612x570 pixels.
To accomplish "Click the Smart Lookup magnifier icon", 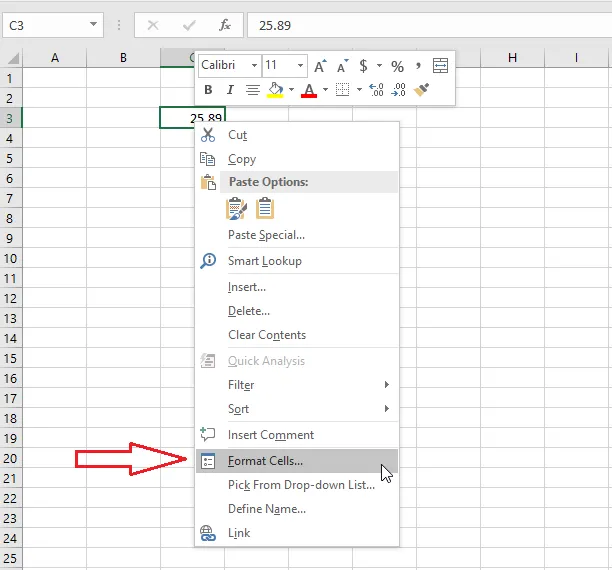I will tap(208, 261).
